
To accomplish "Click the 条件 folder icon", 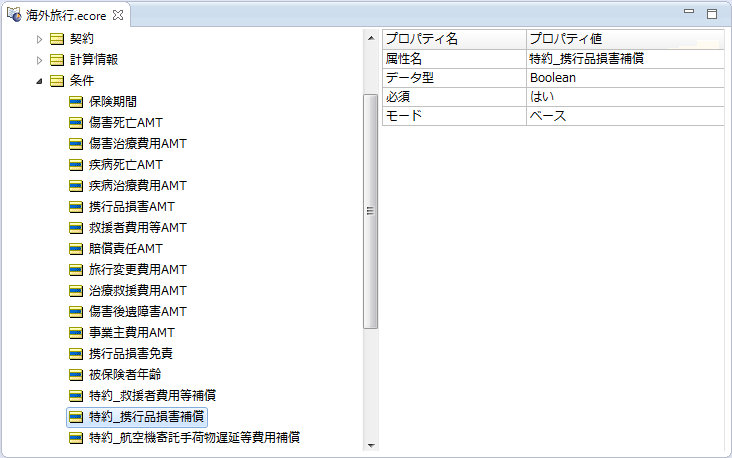I will [x=57, y=80].
